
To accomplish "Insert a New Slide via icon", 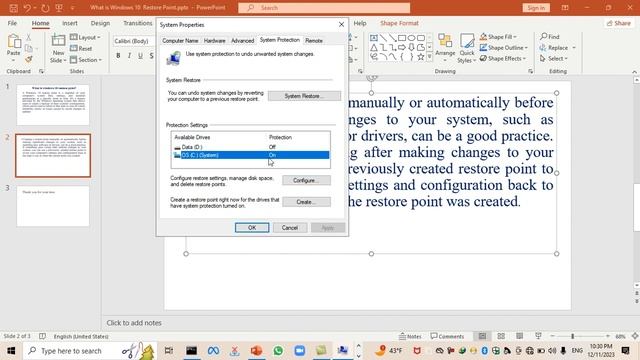I will pos(58,40).
